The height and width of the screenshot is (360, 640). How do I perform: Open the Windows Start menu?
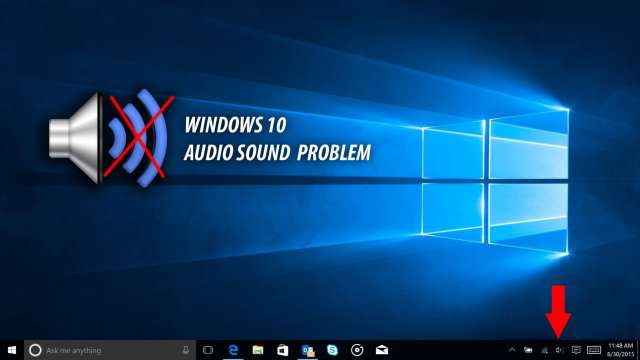(12, 350)
